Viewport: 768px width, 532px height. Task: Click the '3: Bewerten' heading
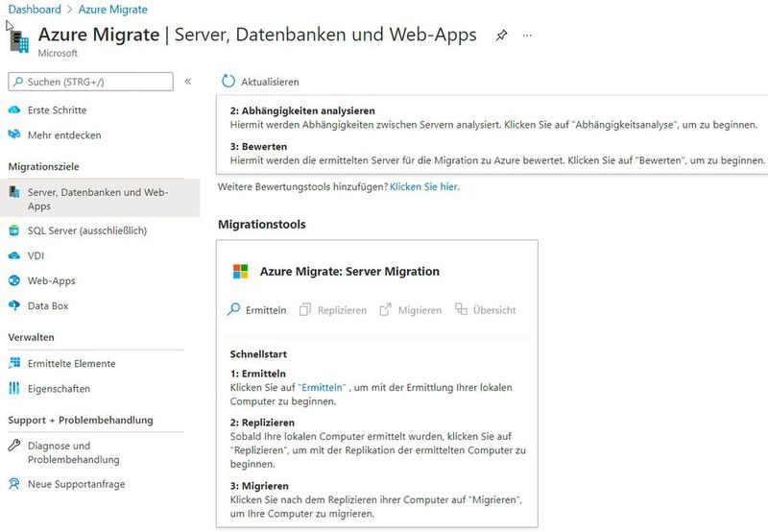[x=258, y=147]
